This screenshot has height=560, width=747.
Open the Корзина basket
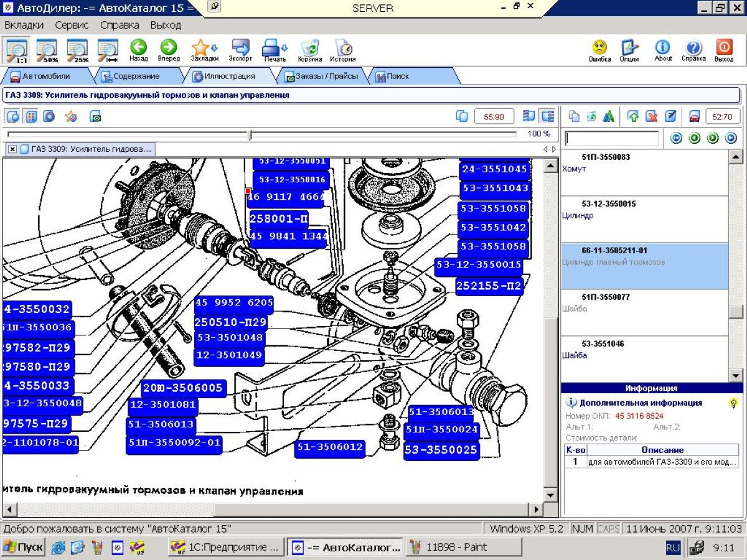pyautogui.click(x=309, y=50)
